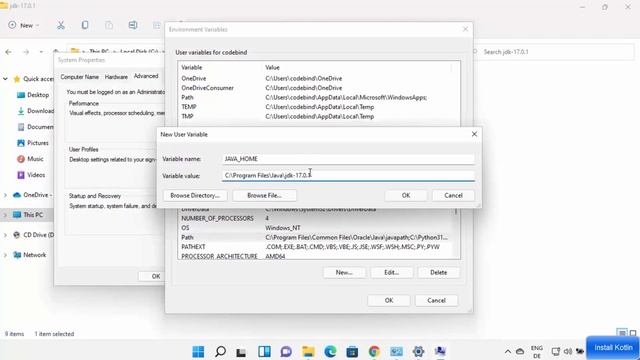Select OS system variable row
Image resolution: width=640 pixels, height=360 pixels.
tap(316, 228)
